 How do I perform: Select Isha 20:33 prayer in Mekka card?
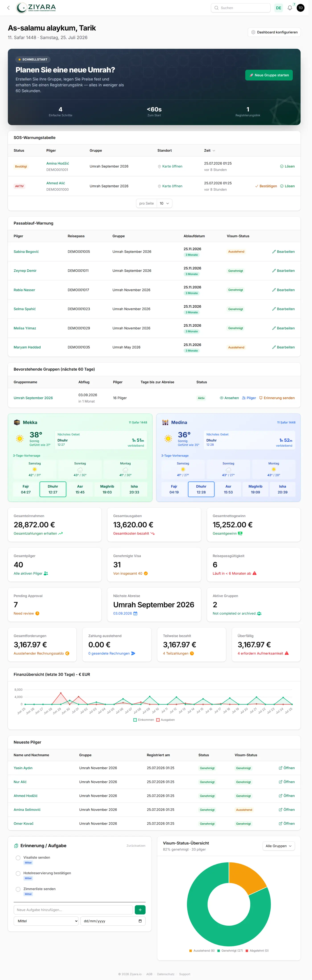[x=134, y=489]
